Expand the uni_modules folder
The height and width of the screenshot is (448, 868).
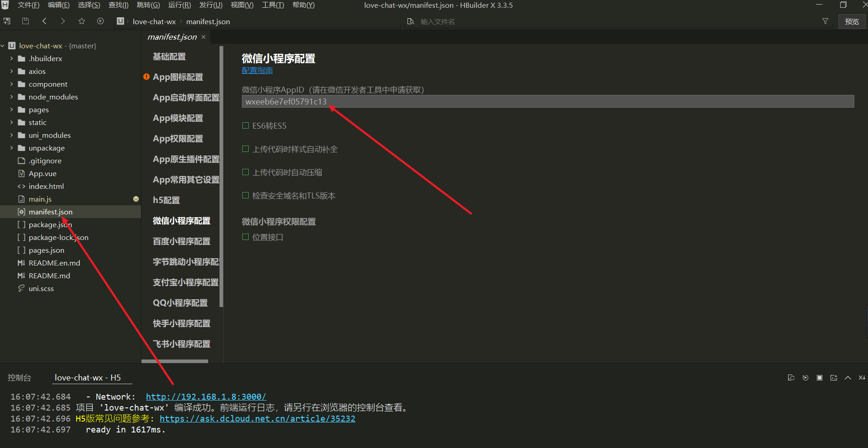[x=11, y=135]
